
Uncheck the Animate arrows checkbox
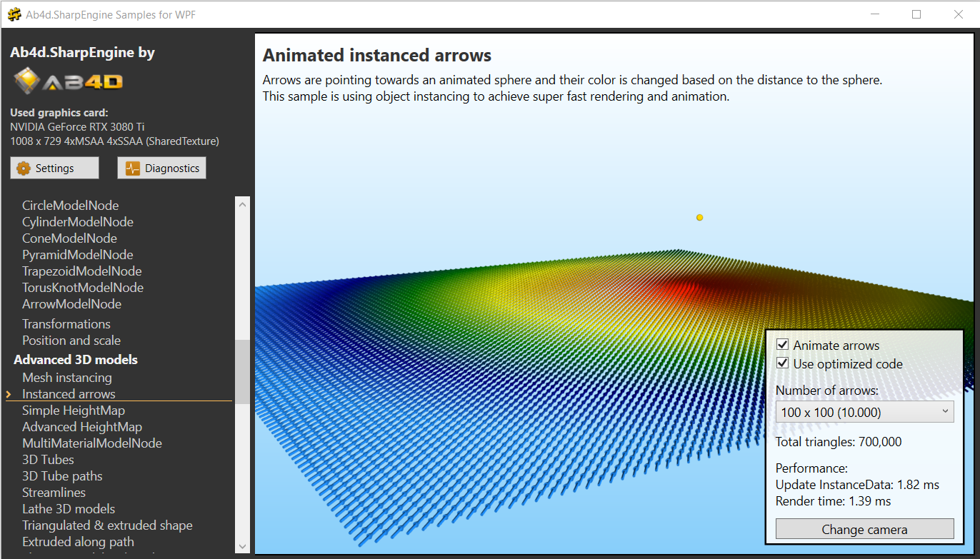click(782, 345)
